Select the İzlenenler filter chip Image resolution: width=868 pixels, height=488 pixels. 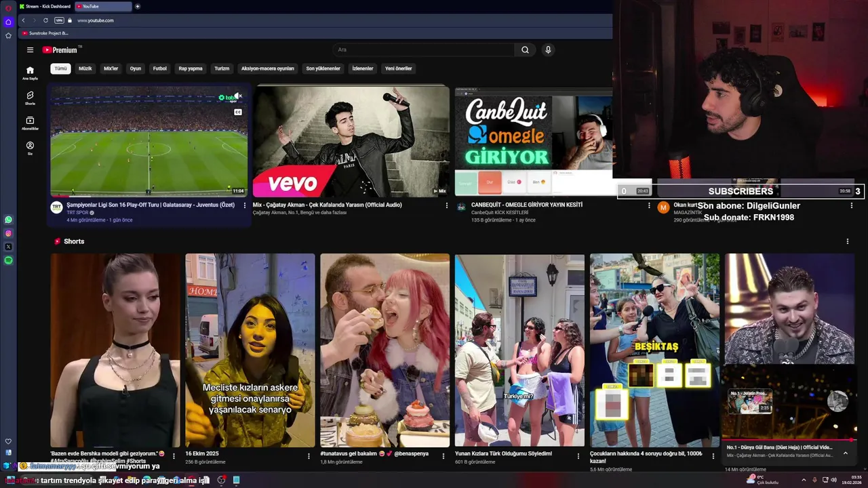(363, 68)
